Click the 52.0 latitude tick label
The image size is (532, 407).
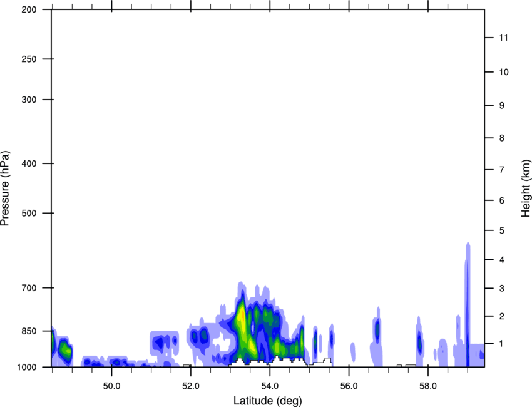tap(191, 386)
